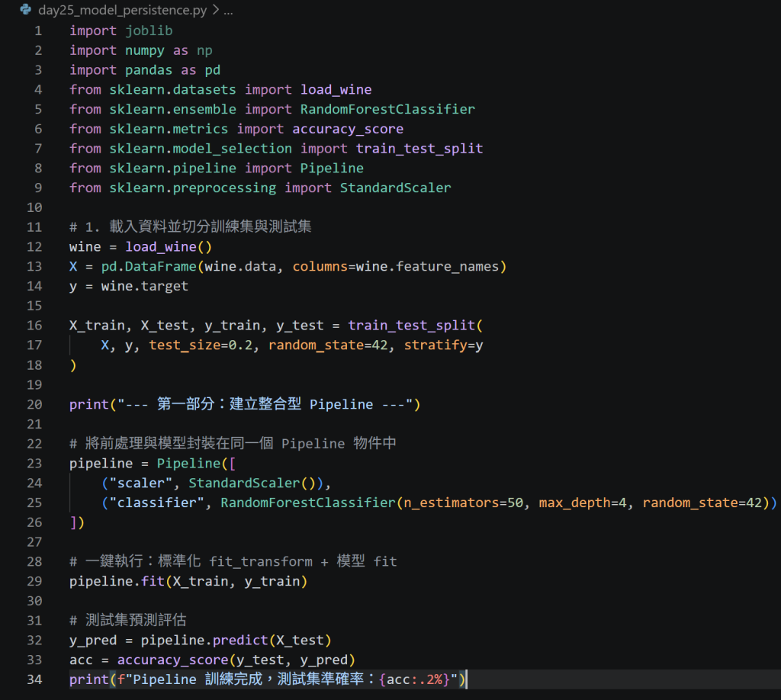Click the predict method on line 32
781x700 pixels.
click(x=240, y=641)
